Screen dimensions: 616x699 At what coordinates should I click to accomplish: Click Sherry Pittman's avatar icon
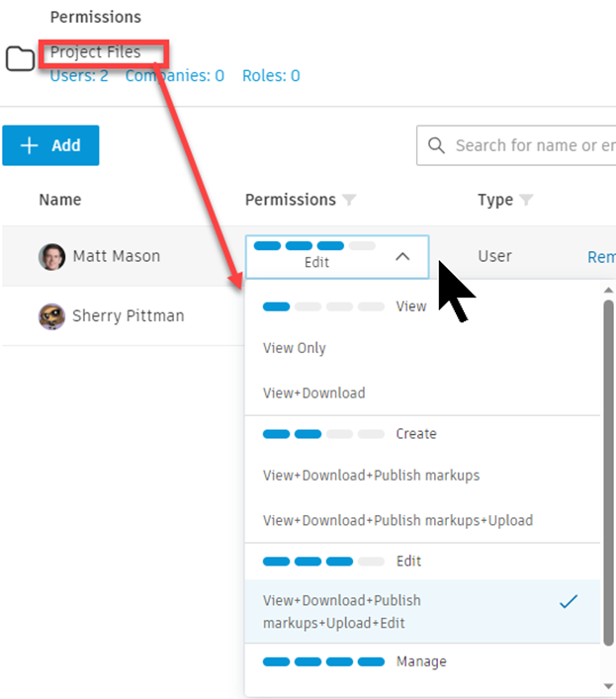click(51, 317)
